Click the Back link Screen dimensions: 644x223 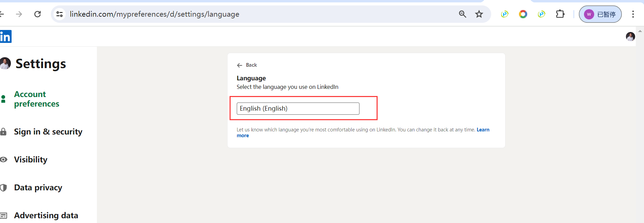(251, 65)
